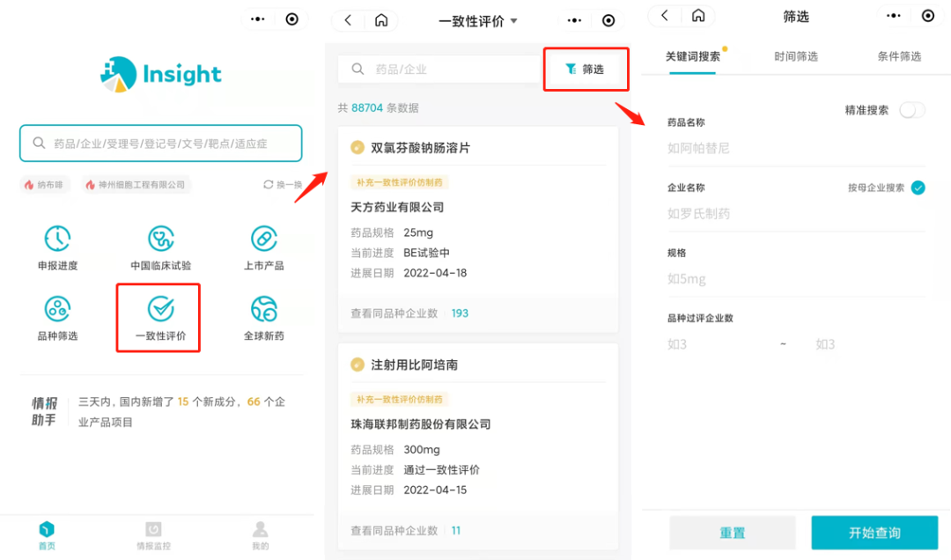The width and height of the screenshot is (951, 560).
Task: Select the 通过一致性评价 progress status
Action: pos(441,469)
